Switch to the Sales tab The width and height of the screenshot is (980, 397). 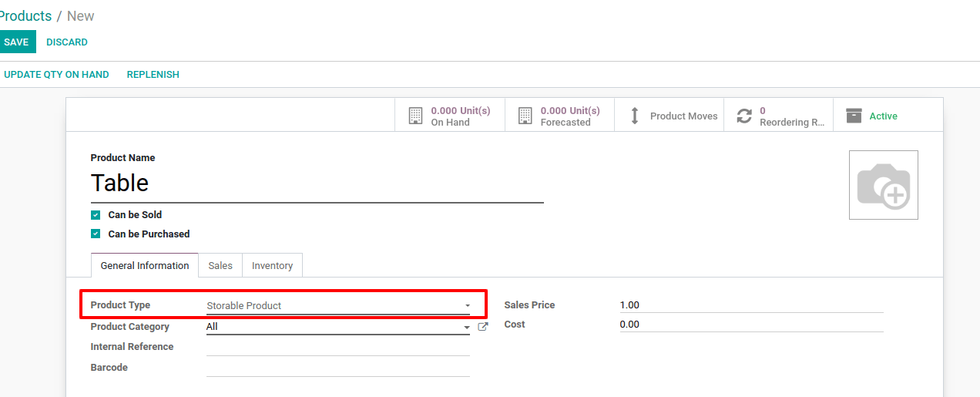(x=220, y=265)
